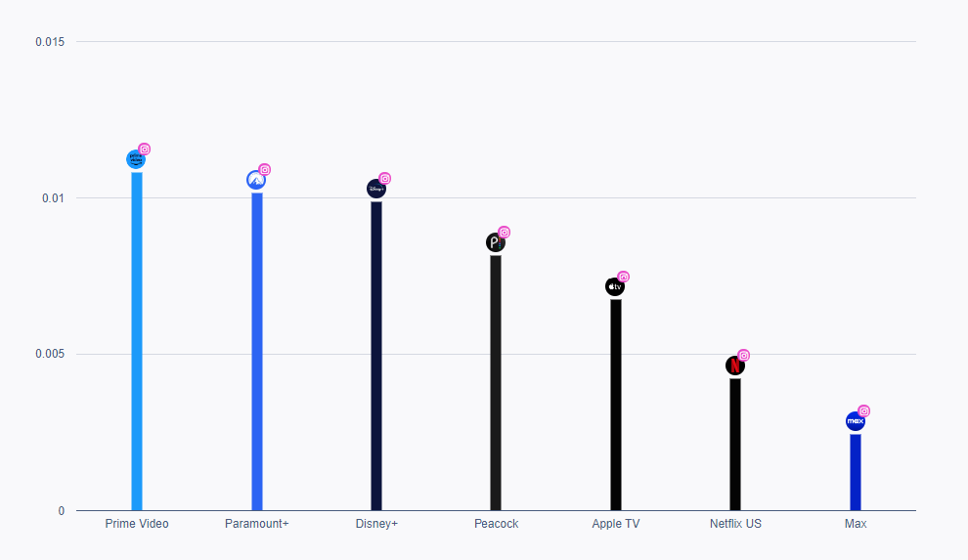The image size is (968, 560).
Task: Click the Netflix US logo icon
Action: pos(735,366)
